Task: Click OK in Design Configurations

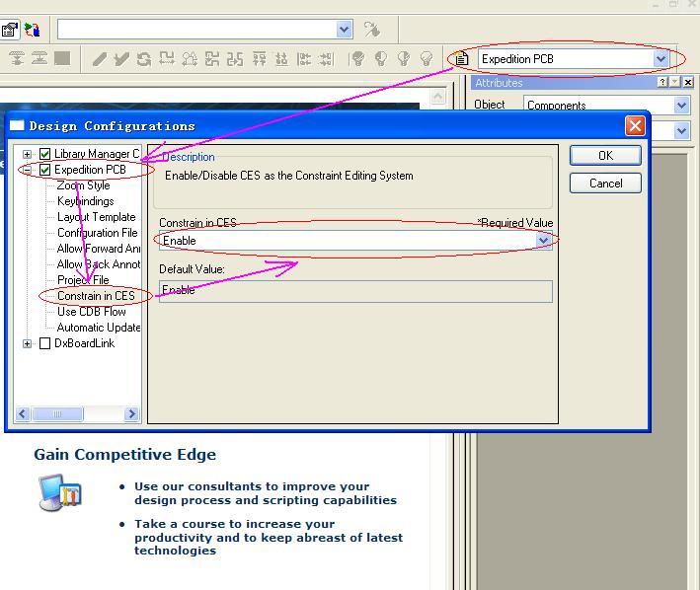Action: coord(605,156)
